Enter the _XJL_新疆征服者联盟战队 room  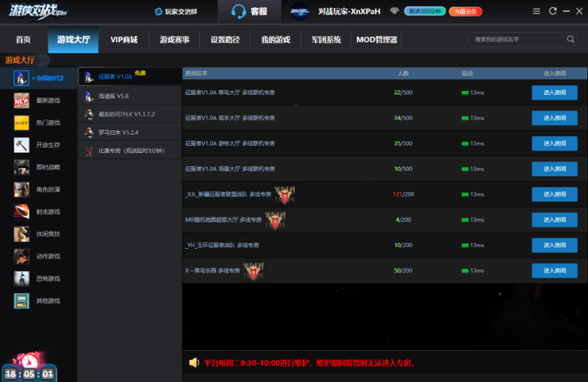coord(554,194)
